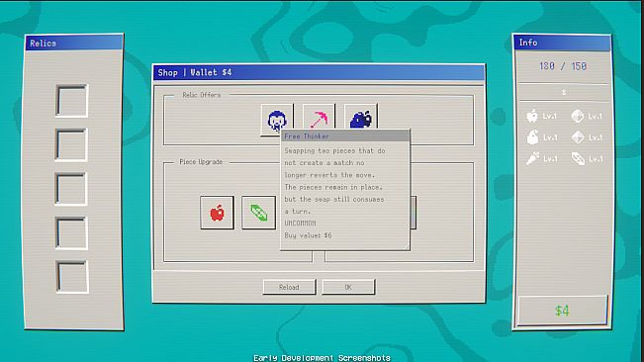644x362 pixels.
Task: Click the carrot level icon in Info
Action: 532,158
